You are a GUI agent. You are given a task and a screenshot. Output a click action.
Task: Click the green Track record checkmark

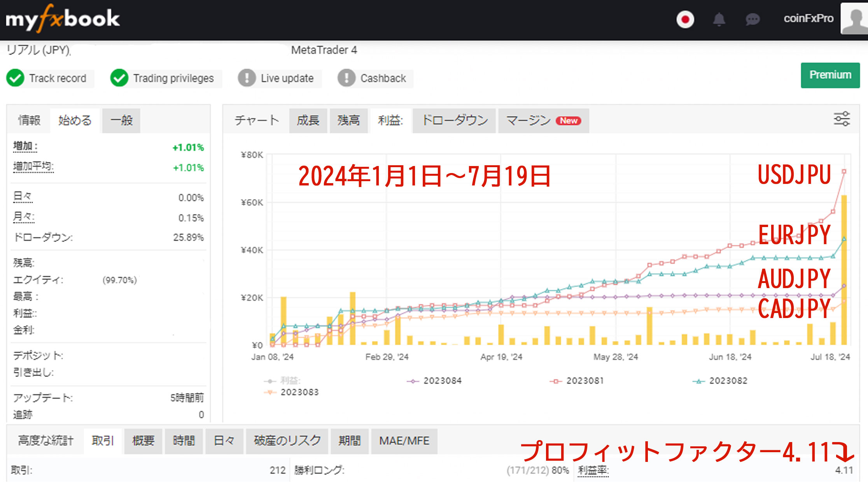pos(16,78)
